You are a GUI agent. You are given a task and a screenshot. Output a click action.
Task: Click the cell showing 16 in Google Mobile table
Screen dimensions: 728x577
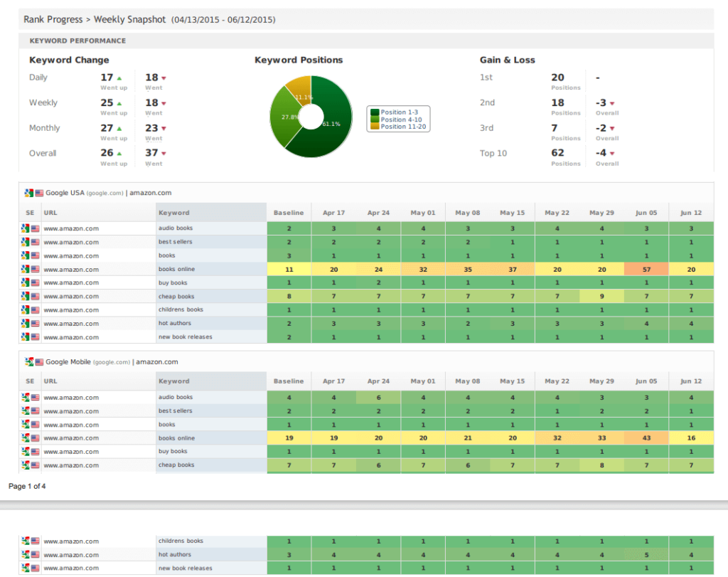691,438
